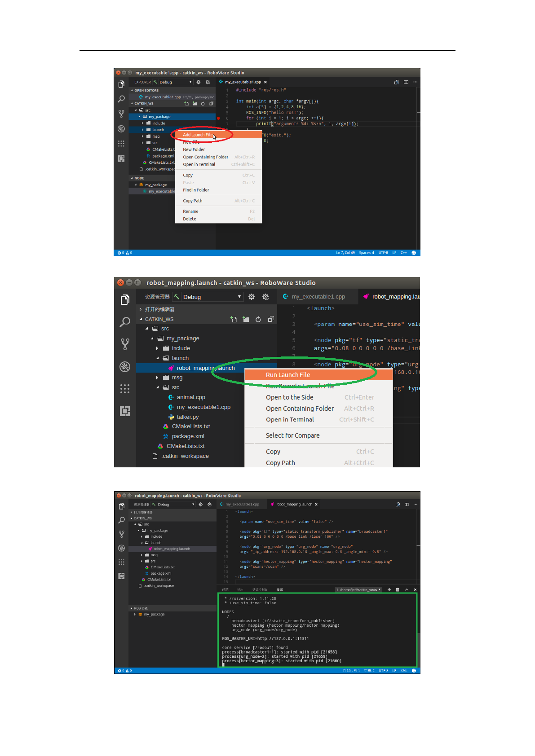Image resolution: width=535 pixels, height=756 pixels.
Task: Choose Rename from the launch folder context menu
Action: click(x=218, y=211)
